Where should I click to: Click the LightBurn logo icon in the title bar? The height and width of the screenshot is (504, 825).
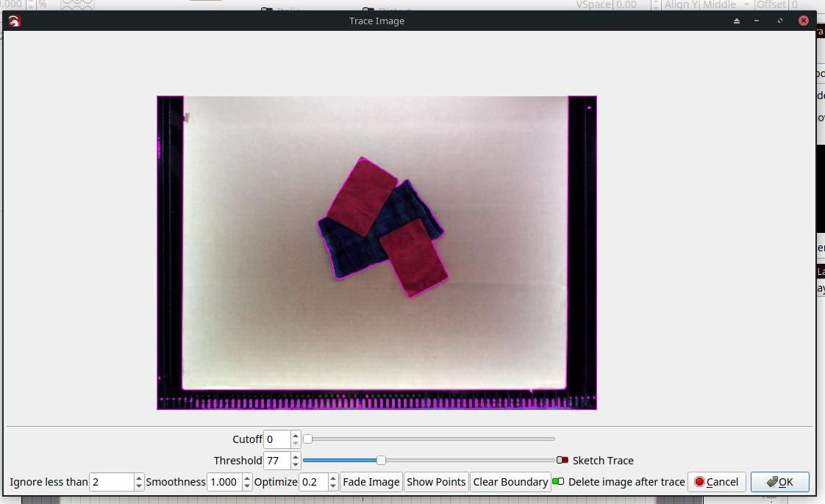pyautogui.click(x=14, y=21)
